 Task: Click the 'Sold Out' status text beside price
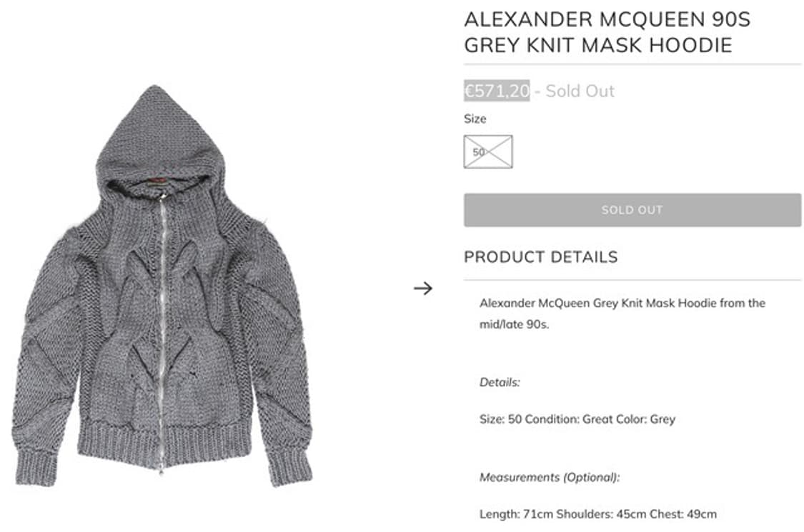click(x=580, y=91)
